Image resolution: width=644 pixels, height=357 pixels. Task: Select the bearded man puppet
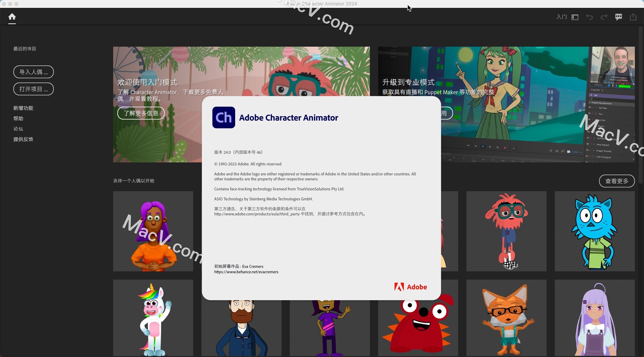coord(241,328)
